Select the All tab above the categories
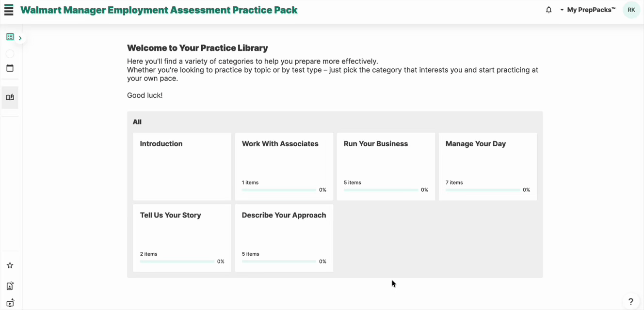Image resolution: width=644 pixels, height=310 pixels. pos(137,122)
